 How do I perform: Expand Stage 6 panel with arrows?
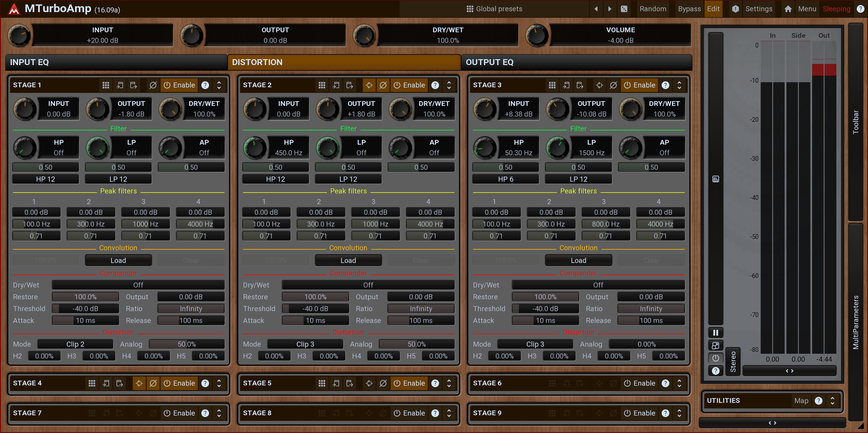[x=679, y=383]
